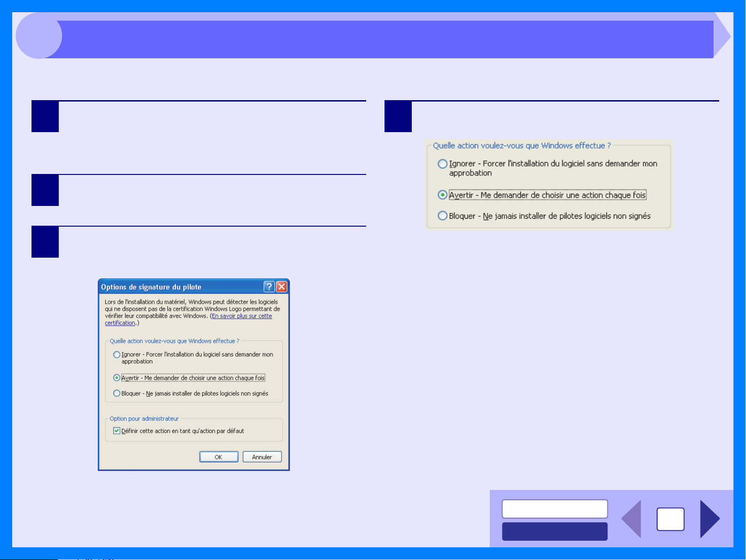Go to previous page with left arrow
Screen dimensions: 746x560
631,519
